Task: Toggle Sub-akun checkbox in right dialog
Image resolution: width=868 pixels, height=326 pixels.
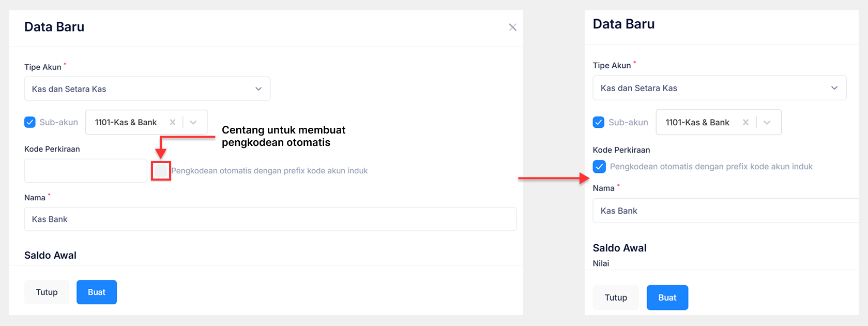Action: tap(599, 123)
